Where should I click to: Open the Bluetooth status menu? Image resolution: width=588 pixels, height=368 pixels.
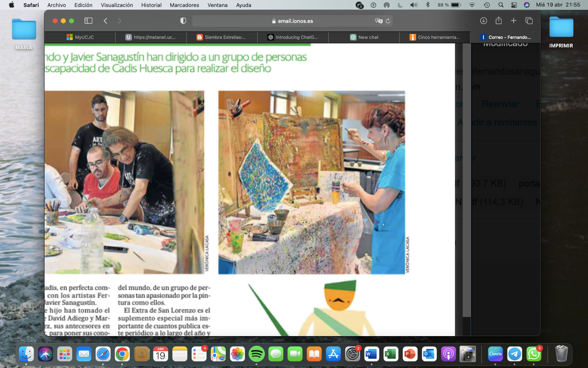428,5
